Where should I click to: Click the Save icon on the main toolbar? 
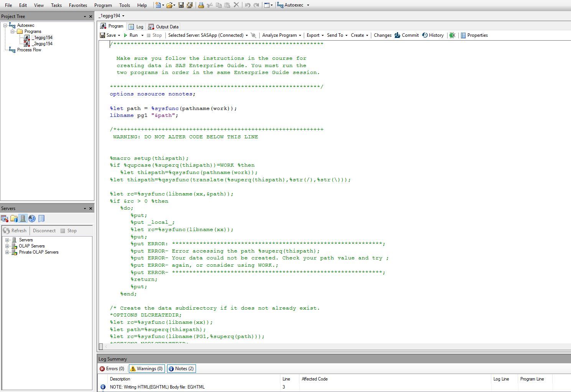click(181, 5)
